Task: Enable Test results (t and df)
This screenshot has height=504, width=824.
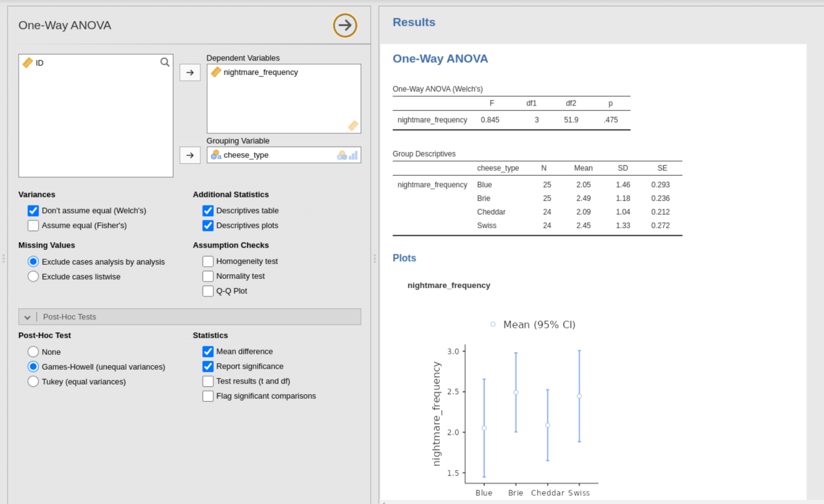Action: [x=208, y=381]
